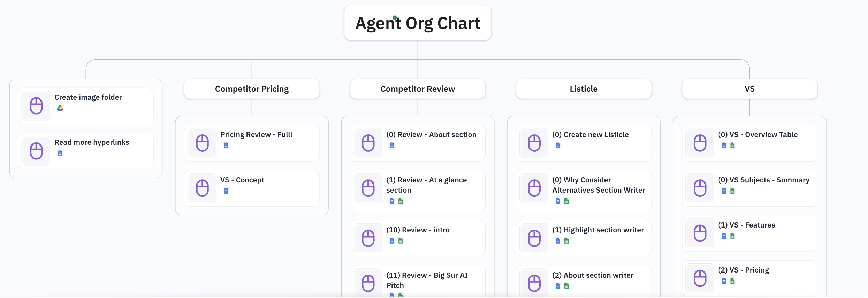
Task: Click the (0) Review - About section agent icon
Action: click(368, 143)
